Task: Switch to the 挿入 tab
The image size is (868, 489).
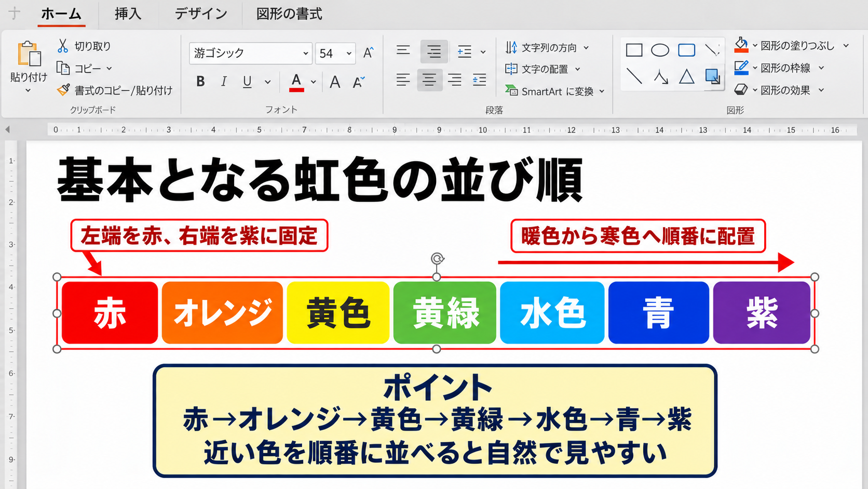Action: tap(128, 14)
